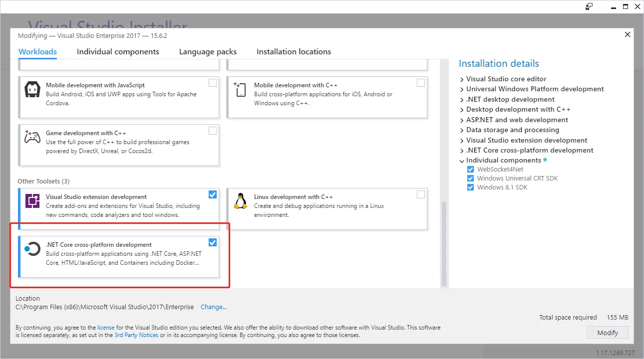
Task: Expand .NET Core cross-platform development details
Action: click(461, 151)
